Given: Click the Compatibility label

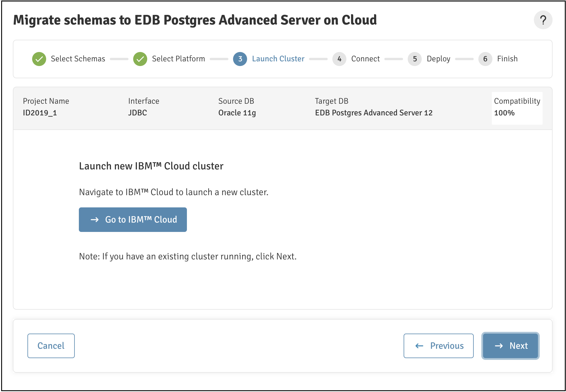Looking at the screenshot, I should [x=517, y=101].
